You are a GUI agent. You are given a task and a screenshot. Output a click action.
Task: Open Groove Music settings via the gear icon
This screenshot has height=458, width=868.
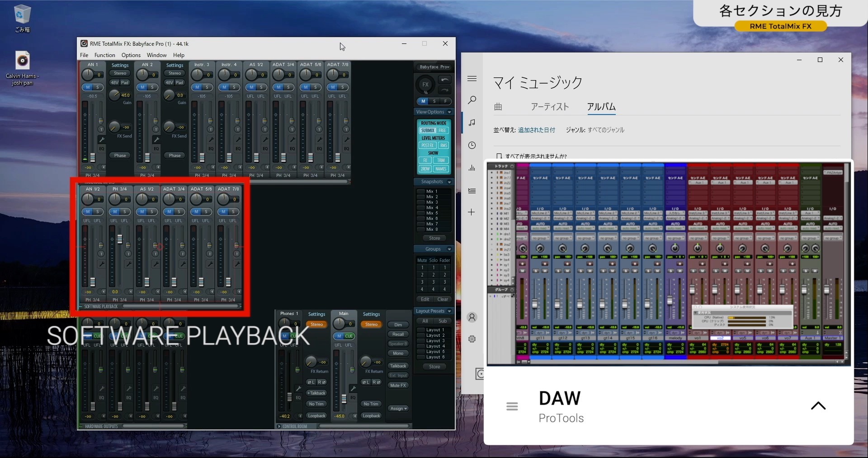(472, 339)
